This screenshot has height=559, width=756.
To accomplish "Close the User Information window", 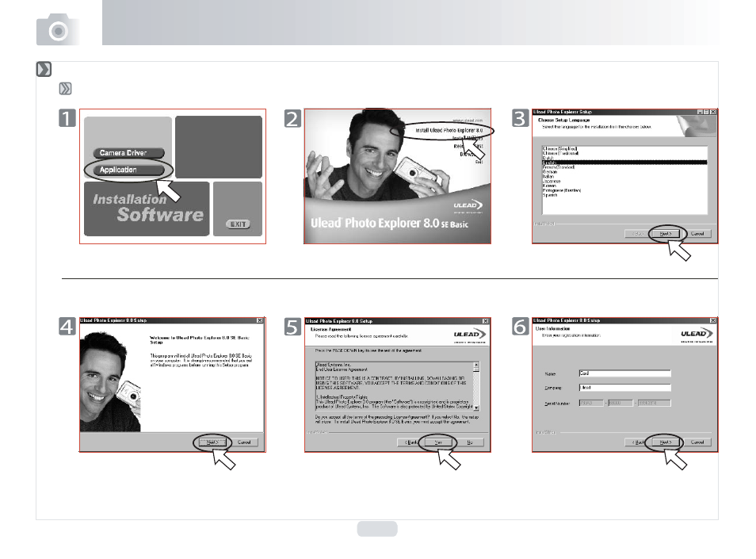I will (x=713, y=321).
